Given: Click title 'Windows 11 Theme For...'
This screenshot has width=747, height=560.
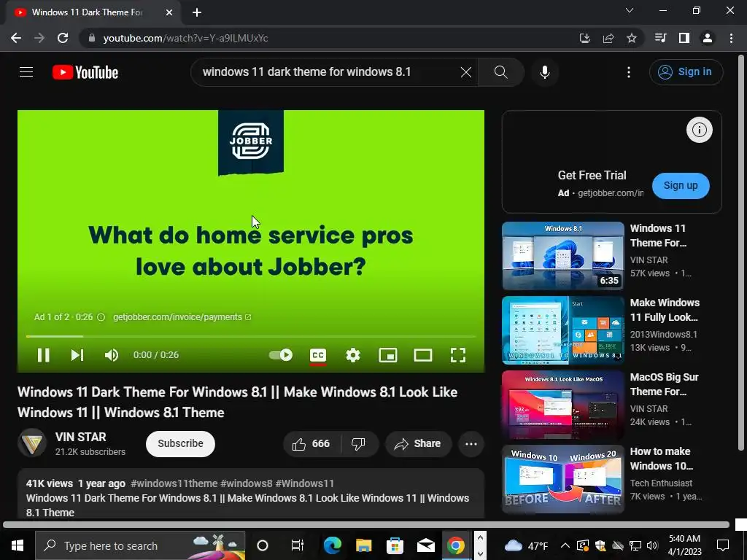Looking at the screenshot, I should pyautogui.click(x=658, y=236).
